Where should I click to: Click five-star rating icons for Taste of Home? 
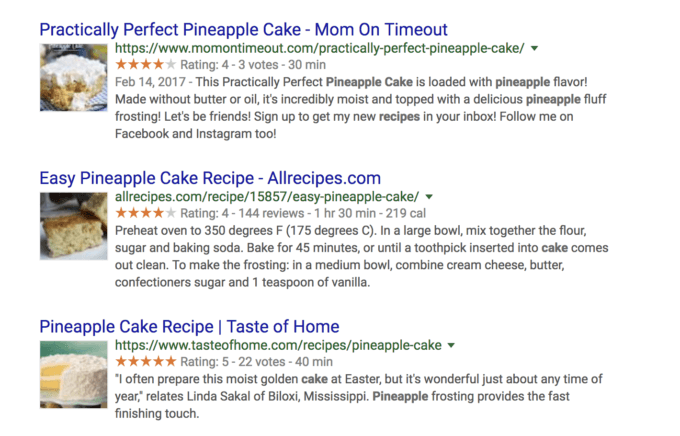(146, 361)
